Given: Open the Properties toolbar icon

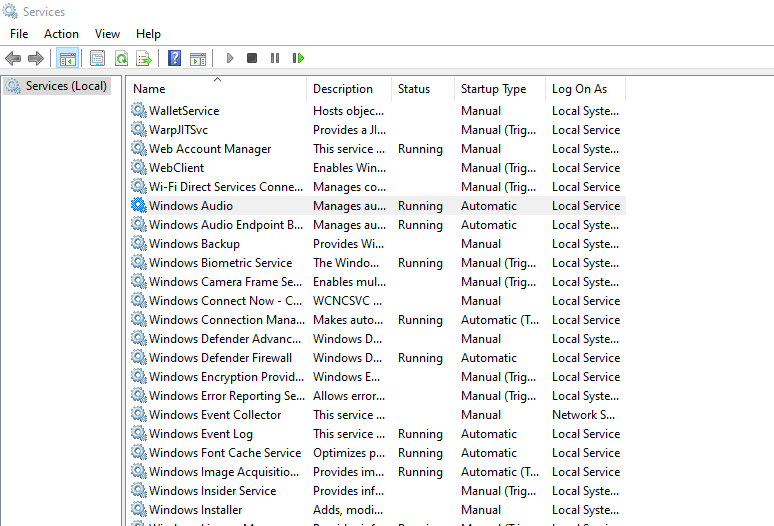Looking at the screenshot, I should click(x=97, y=59).
